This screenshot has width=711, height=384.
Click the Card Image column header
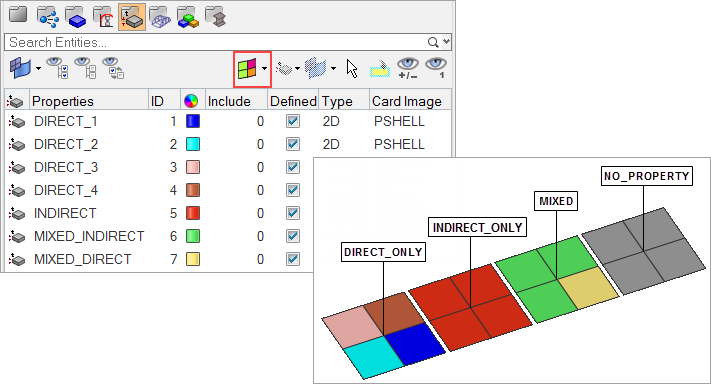tap(407, 101)
